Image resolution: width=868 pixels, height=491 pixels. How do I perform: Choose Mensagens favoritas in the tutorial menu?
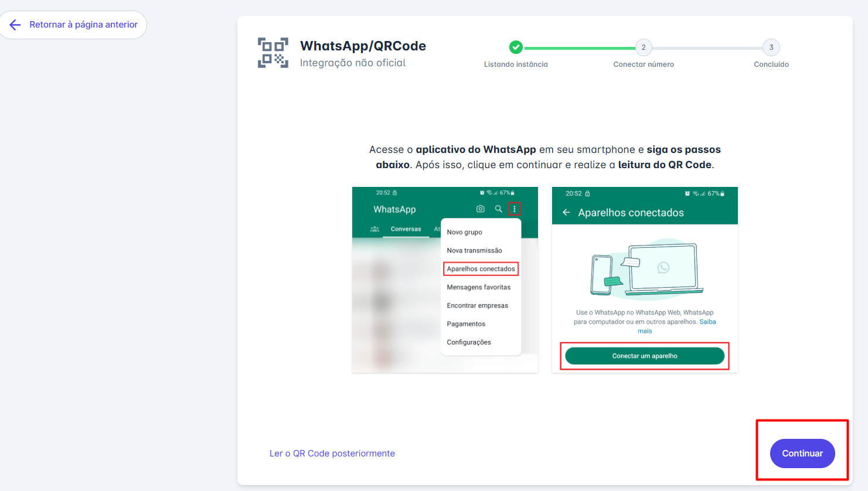pos(479,287)
